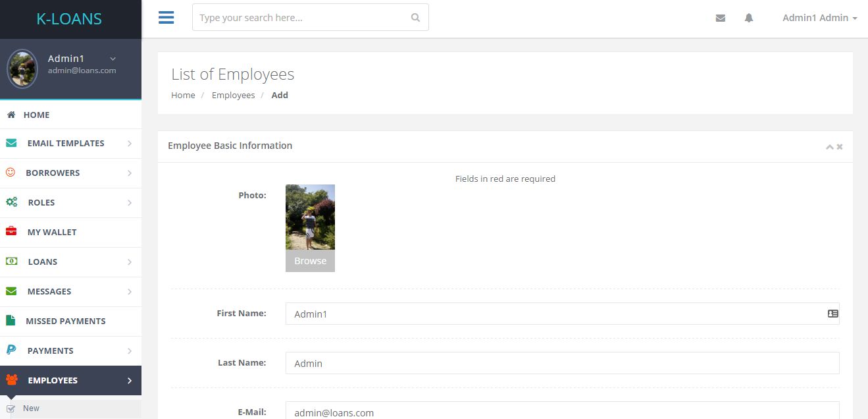Click the sidebar Admin1 avatar picture
Image resolution: width=868 pixels, height=419 pixels.
coord(22,69)
